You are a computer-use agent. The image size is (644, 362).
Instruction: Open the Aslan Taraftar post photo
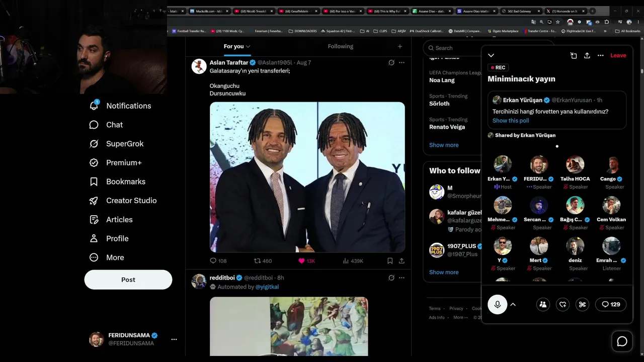pyautogui.click(x=307, y=177)
